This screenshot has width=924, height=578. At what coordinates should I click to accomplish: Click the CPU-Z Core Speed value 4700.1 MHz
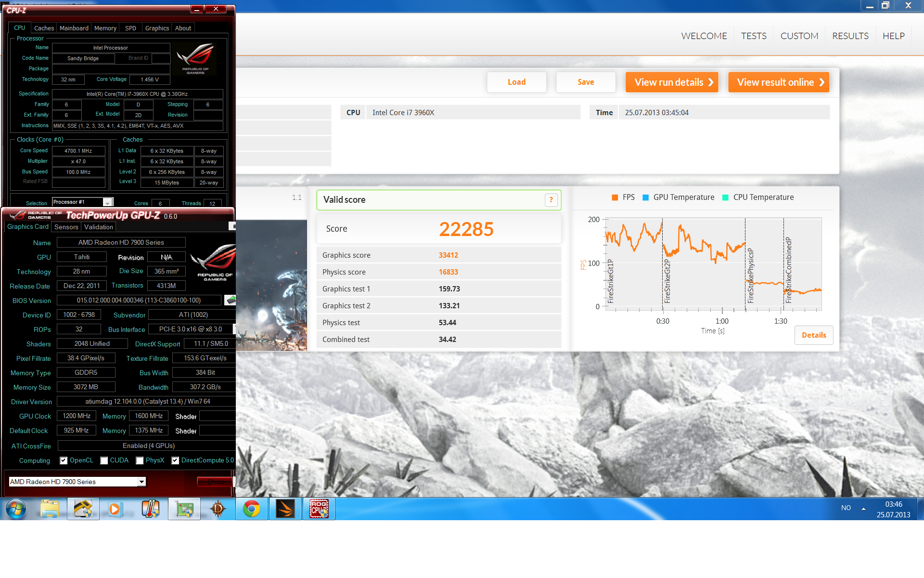point(78,151)
